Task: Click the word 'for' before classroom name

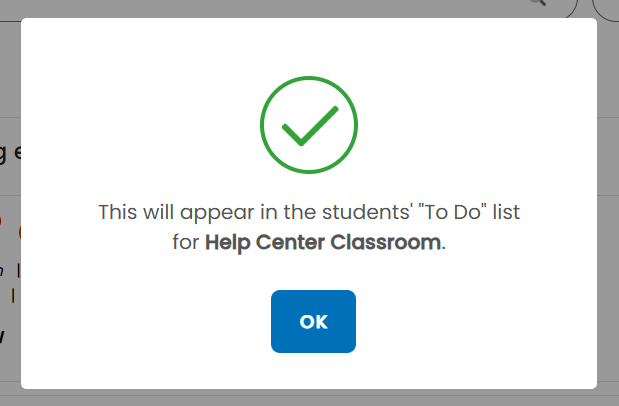Action: (x=186, y=242)
